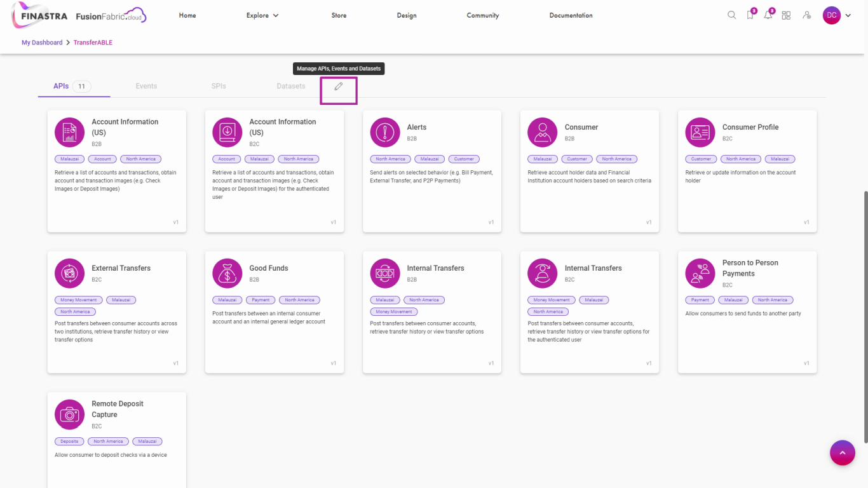Click the Account tag on B2B Account Information
Image resolution: width=868 pixels, height=488 pixels.
click(103, 159)
